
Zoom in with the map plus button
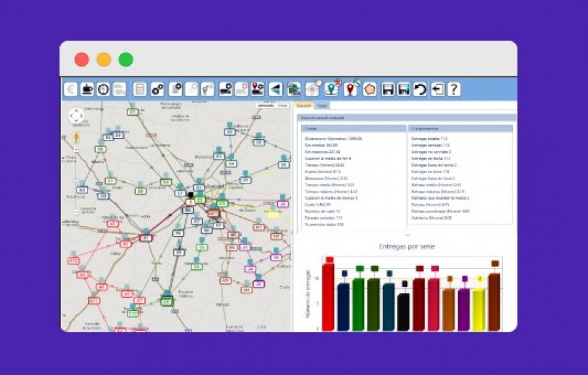point(76,150)
